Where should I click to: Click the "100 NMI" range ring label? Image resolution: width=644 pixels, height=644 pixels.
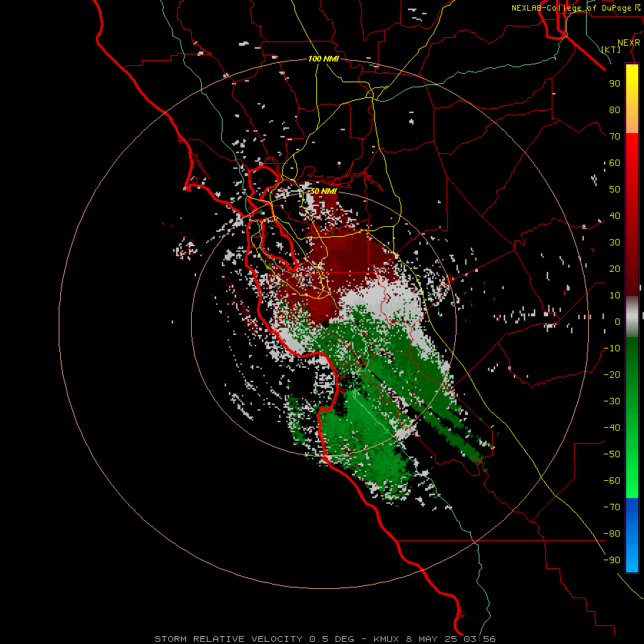[x=323, y=59]
